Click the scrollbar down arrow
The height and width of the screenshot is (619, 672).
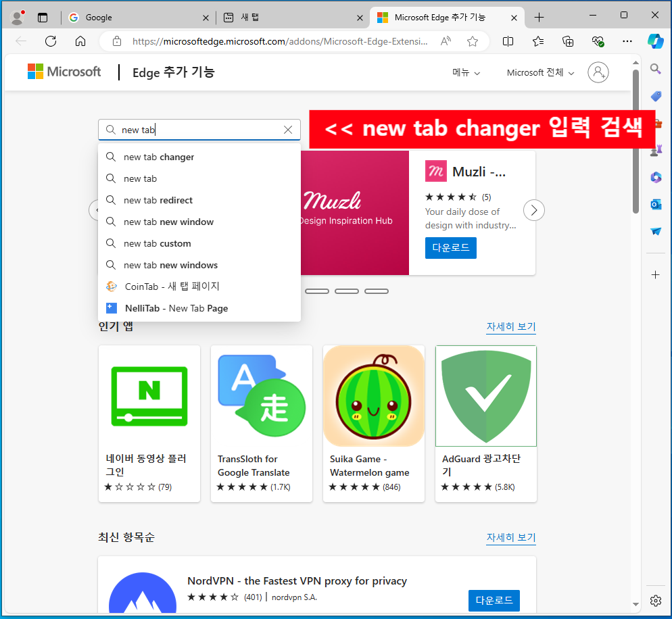pos(635,604)
